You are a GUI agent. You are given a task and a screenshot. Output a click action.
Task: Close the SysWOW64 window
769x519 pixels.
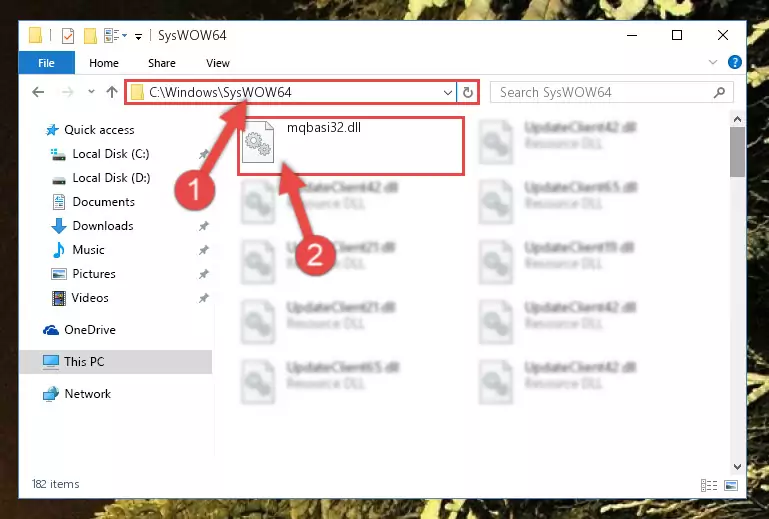pyautogui.click(x=722, y=35)
